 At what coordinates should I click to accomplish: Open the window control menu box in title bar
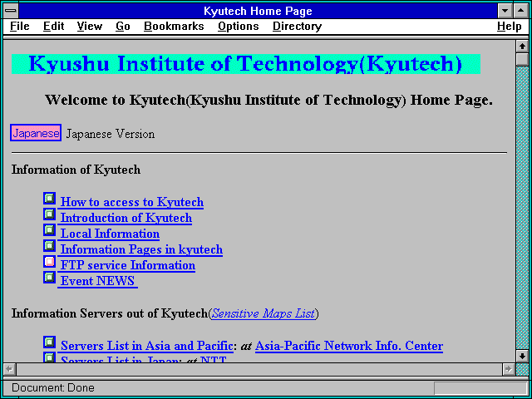(x=11, y=11)
